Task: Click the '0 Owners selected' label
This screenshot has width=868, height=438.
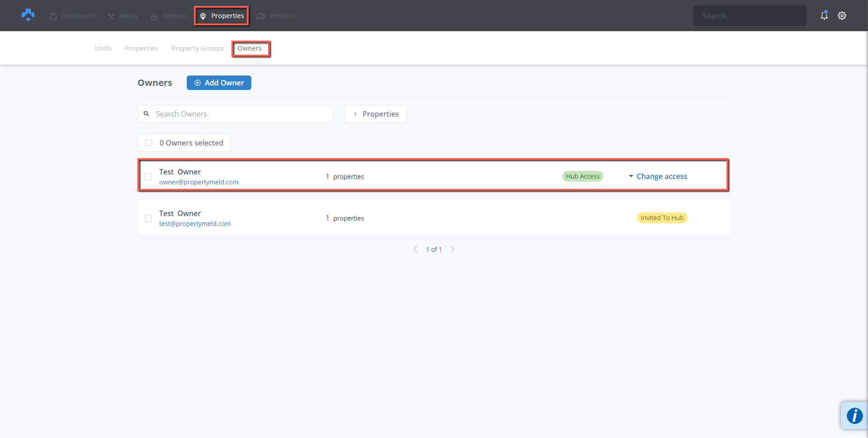Action: click(x=191, y=143)
